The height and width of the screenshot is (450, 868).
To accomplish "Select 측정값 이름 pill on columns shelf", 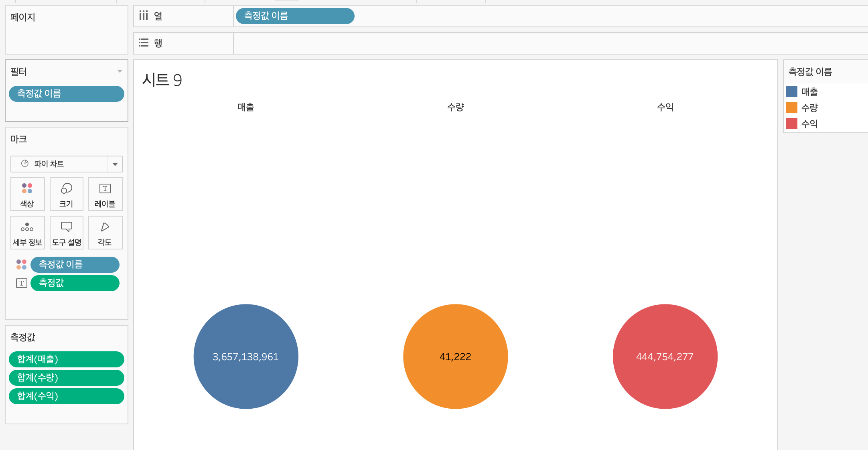I will [x=295, y=16].
